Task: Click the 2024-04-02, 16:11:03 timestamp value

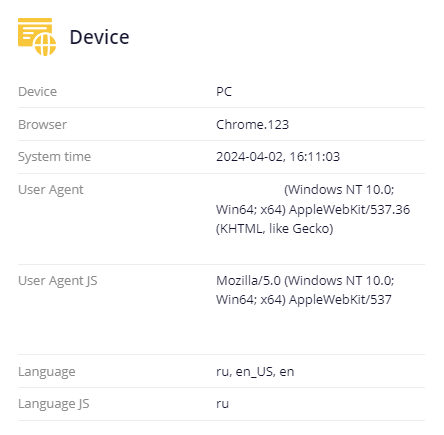Action: point(278,157)
